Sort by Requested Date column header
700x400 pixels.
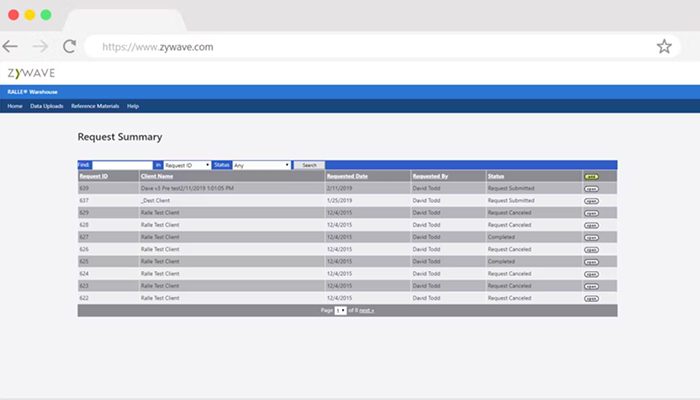pos(347,176)
